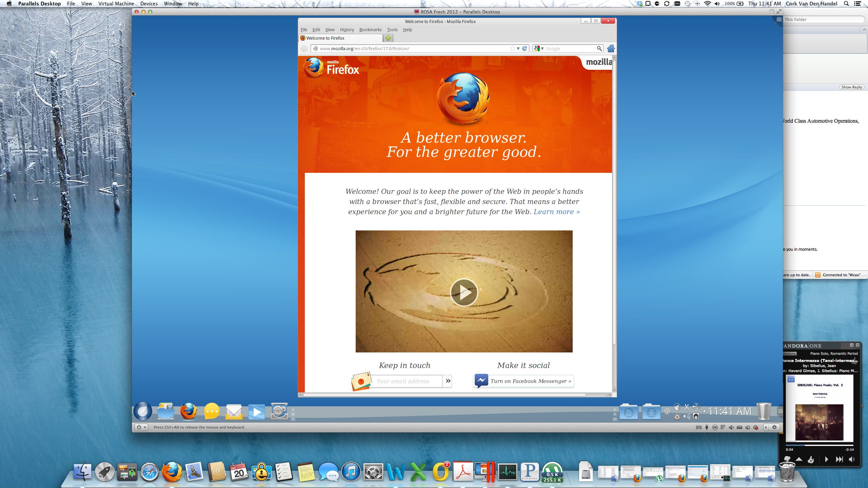Click the Pandora song progress bar

tap(819, 445)
